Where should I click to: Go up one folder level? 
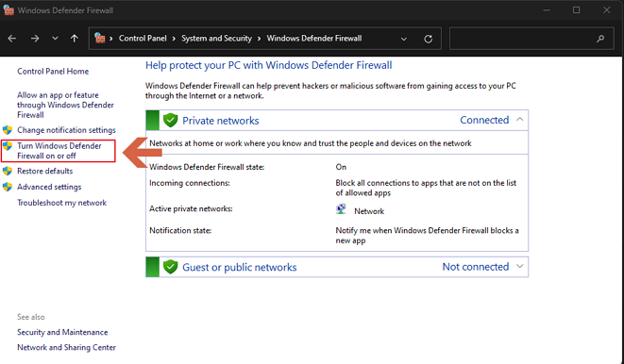(x=75, y=39)
